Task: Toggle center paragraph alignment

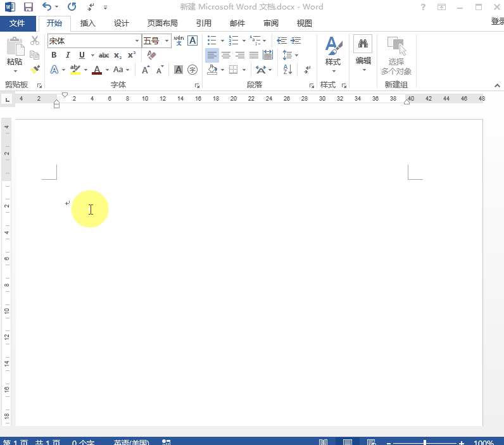Action: click(226, 55)
